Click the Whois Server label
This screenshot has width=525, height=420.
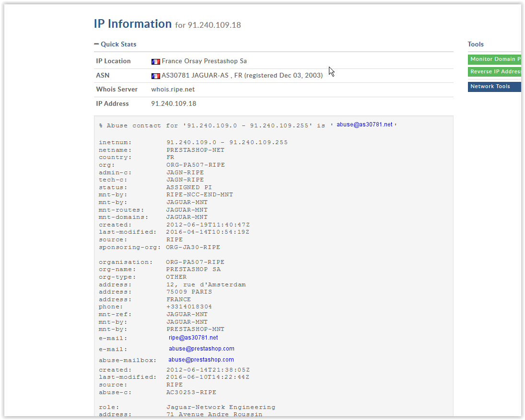[117, 89]
